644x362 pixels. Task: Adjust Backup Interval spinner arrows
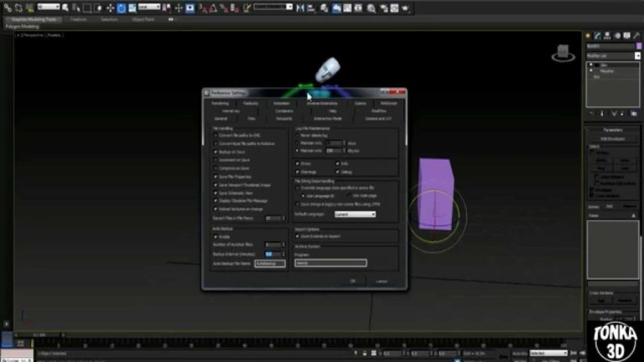[x=283, y=254]
